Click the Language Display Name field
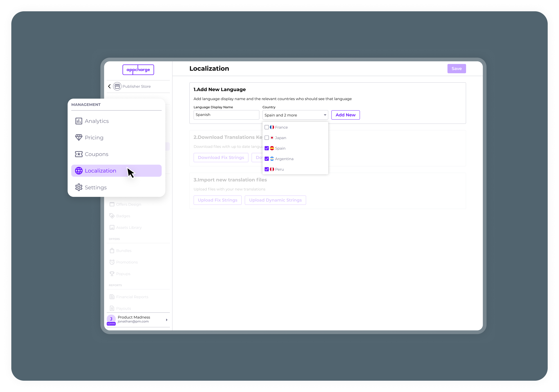This screenshot has height=392, width=559. (x=226, y=115)
